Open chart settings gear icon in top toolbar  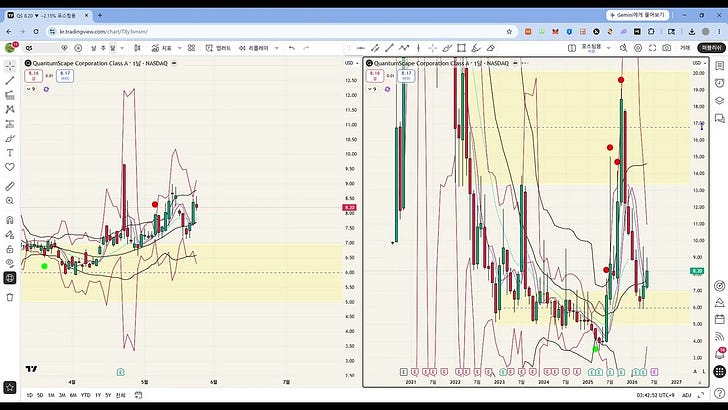pos(638,48)
